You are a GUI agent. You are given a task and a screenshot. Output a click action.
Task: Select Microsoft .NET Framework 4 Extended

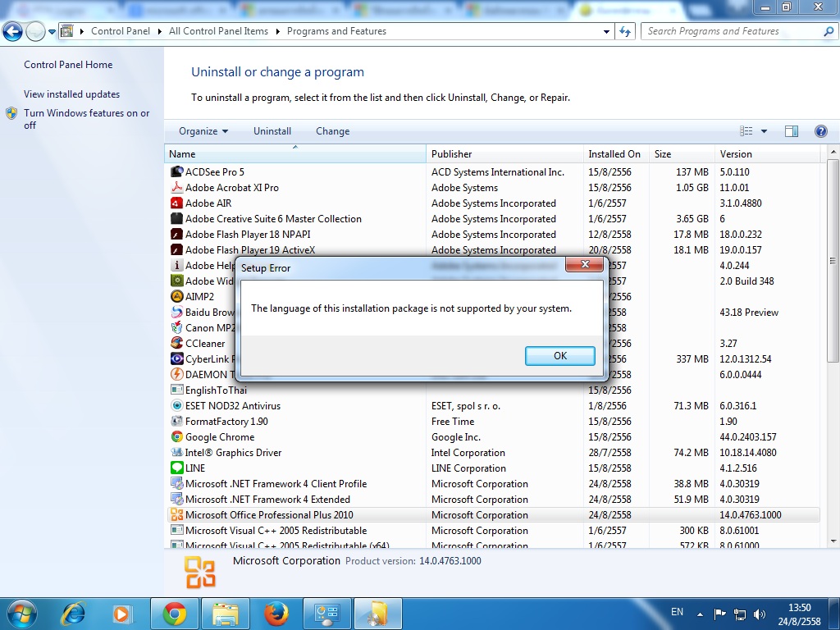(x=267, y=500)
